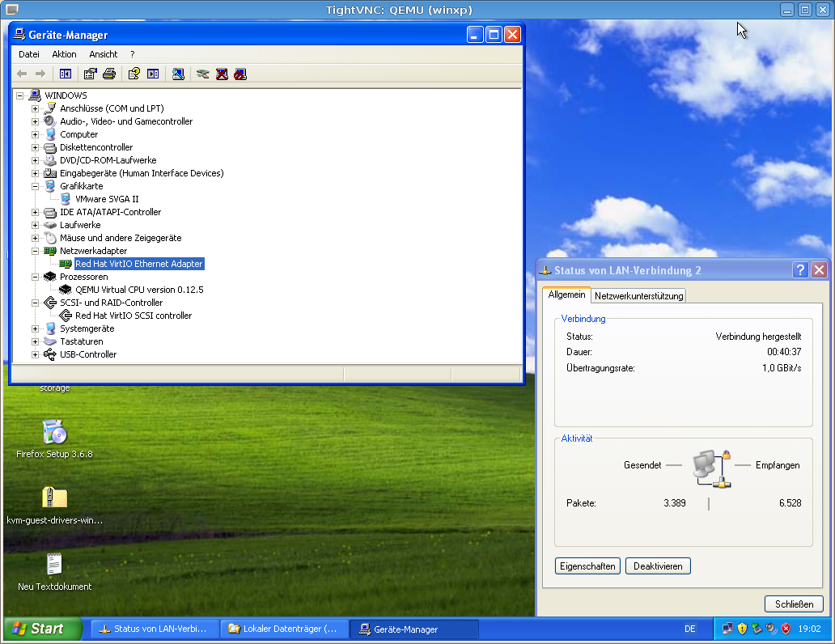835x644 pixels.
Task: Collapse the WINDOWS root node
Action: pos(19,96)
